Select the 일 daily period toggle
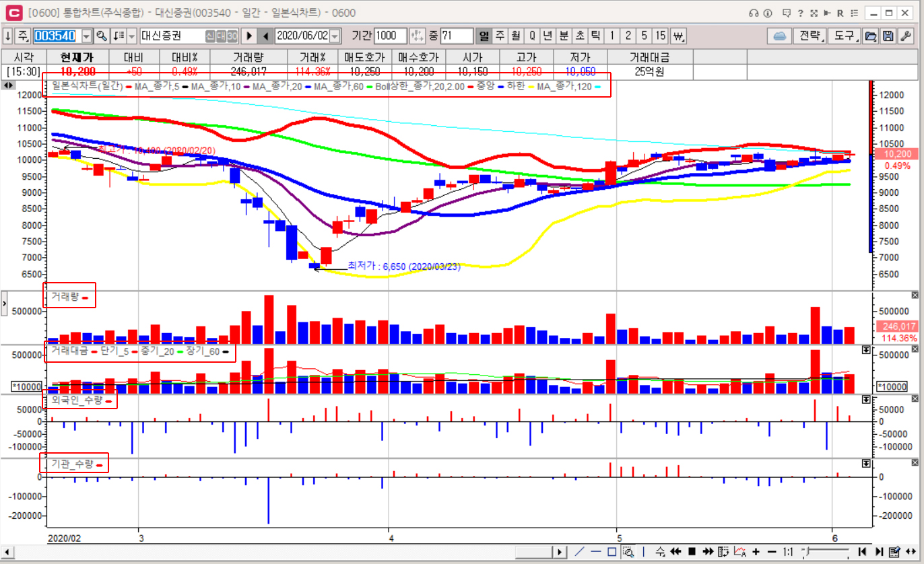 484,36
